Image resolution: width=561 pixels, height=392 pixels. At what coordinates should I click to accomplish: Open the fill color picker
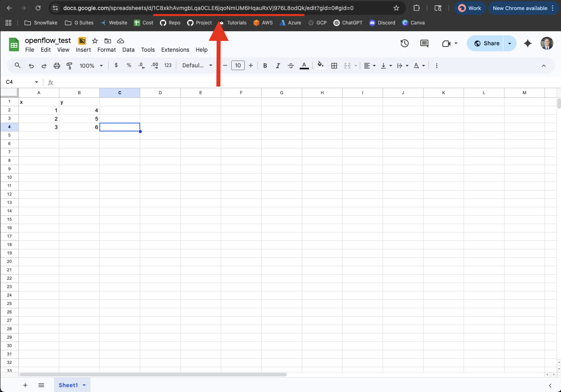click(320, 65)
